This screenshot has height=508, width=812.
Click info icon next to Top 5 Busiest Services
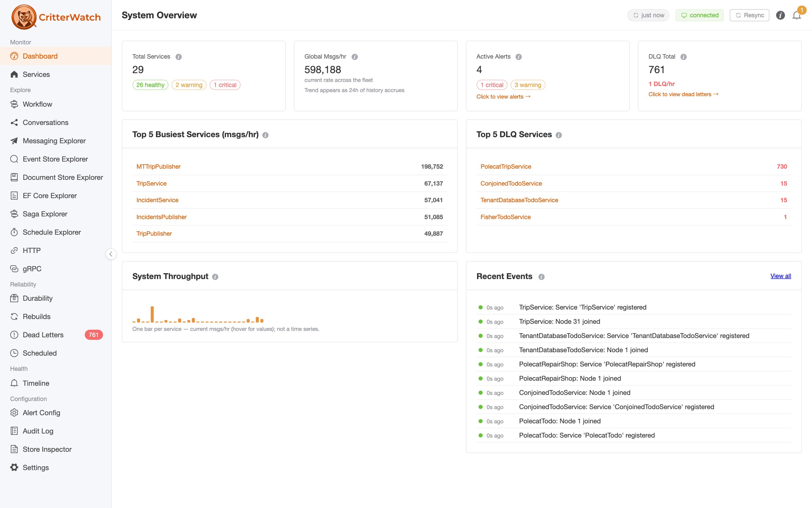pyautogui.click(x=265, y=135)
